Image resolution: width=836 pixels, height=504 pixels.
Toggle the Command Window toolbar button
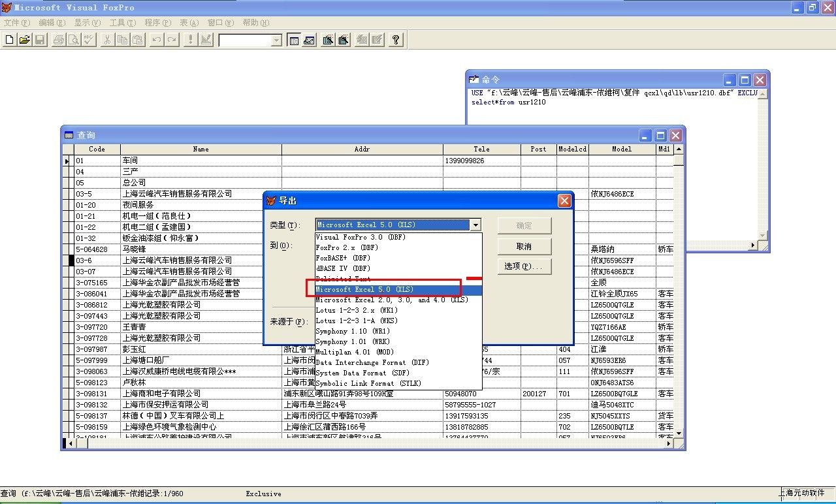pos(294,40)
